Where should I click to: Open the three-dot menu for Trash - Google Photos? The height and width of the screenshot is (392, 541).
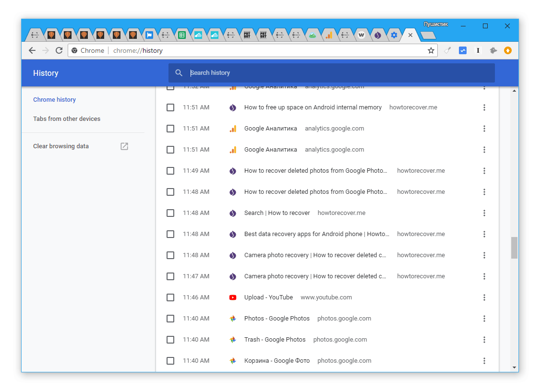click(484, 340)
